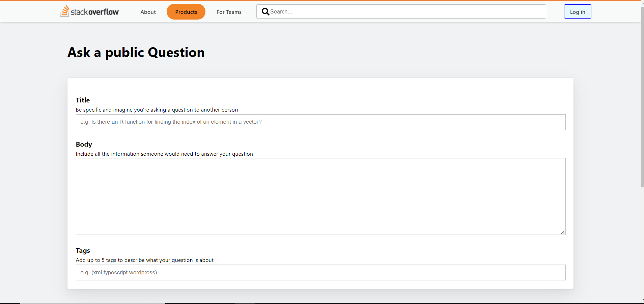Select the Tags input field
Viewport: 644px width, 304px height.
click(320, 272)
